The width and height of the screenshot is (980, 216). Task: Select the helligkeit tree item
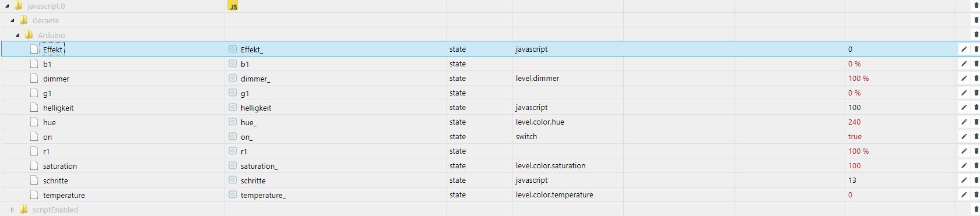[x=58, y=108]
